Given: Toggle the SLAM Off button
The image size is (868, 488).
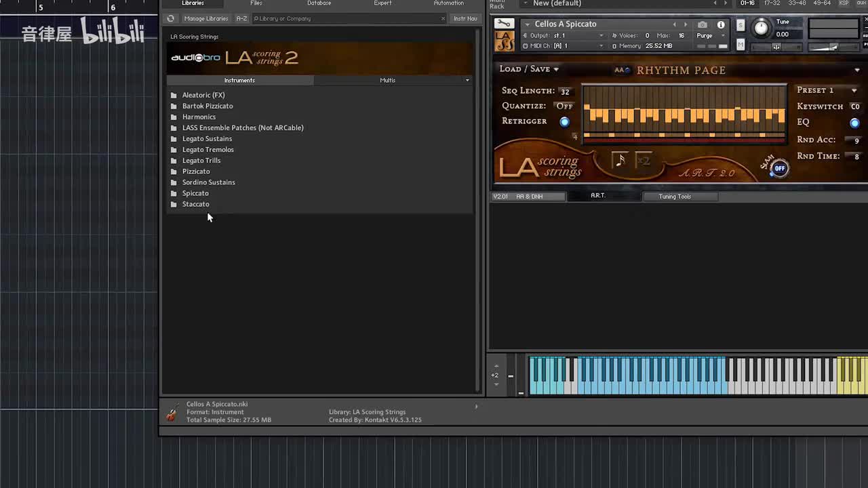Looking at the screenshot, I should 779,168.
